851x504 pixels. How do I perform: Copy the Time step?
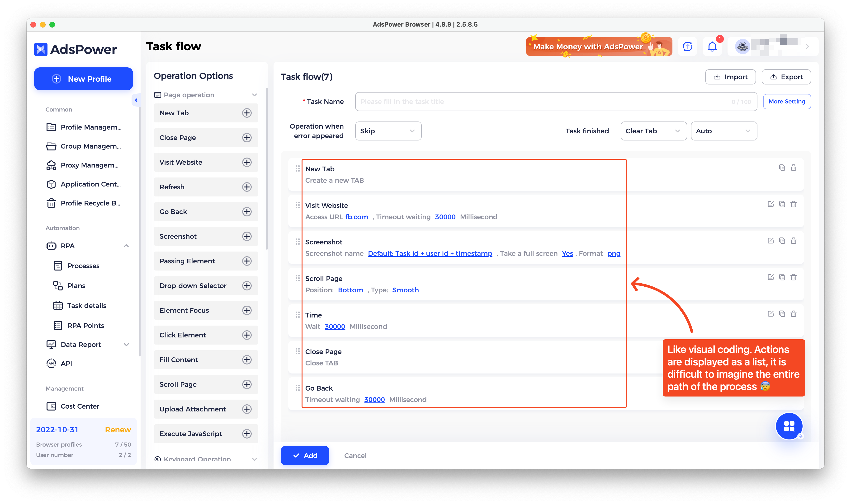[782, 314]
